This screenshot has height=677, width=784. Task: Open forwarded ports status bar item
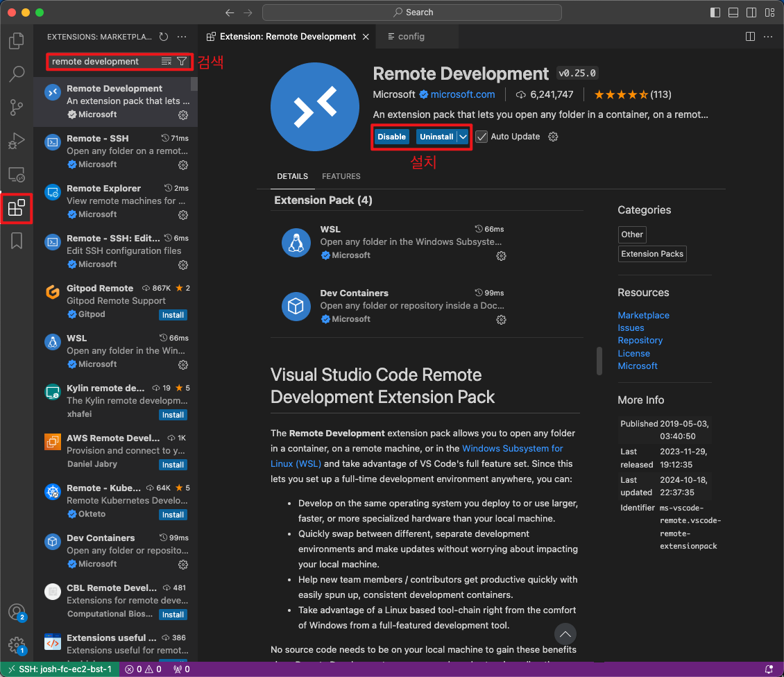[x=181, y=669]
